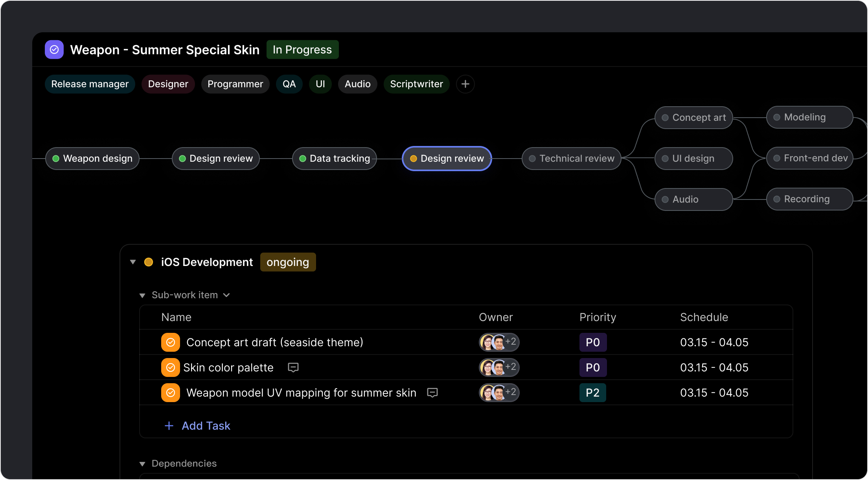868x480 pixels.
Task: Click the Add Task button
Action: (197, 426)
